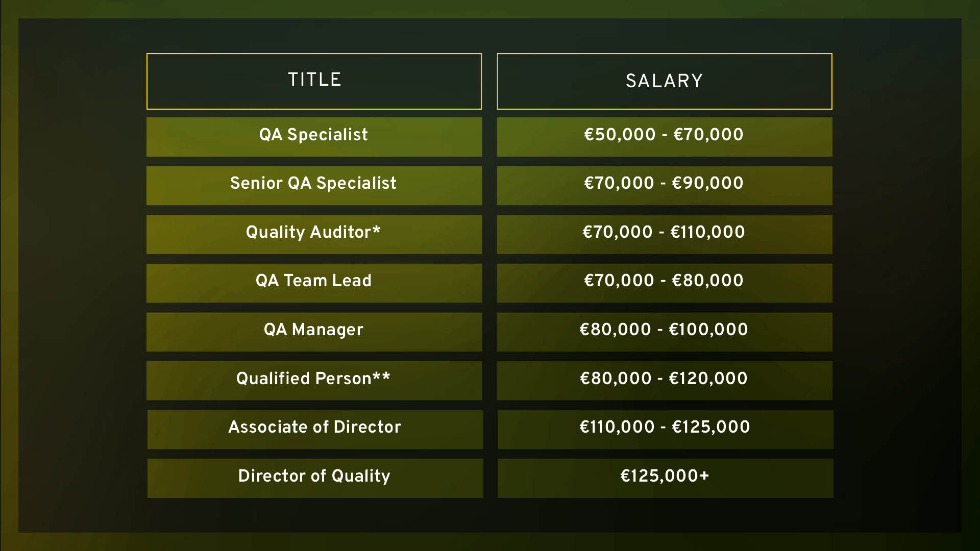Select the QA Specialist title cell
The width and height of the screenshot is (980, 551).
314,137
